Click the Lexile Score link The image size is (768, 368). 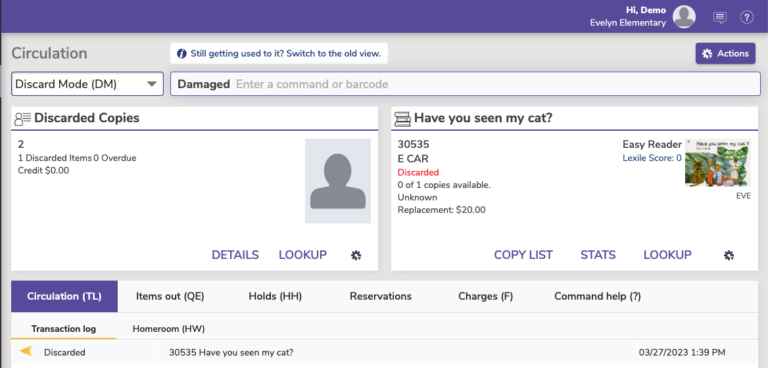[x=652, y=158]
